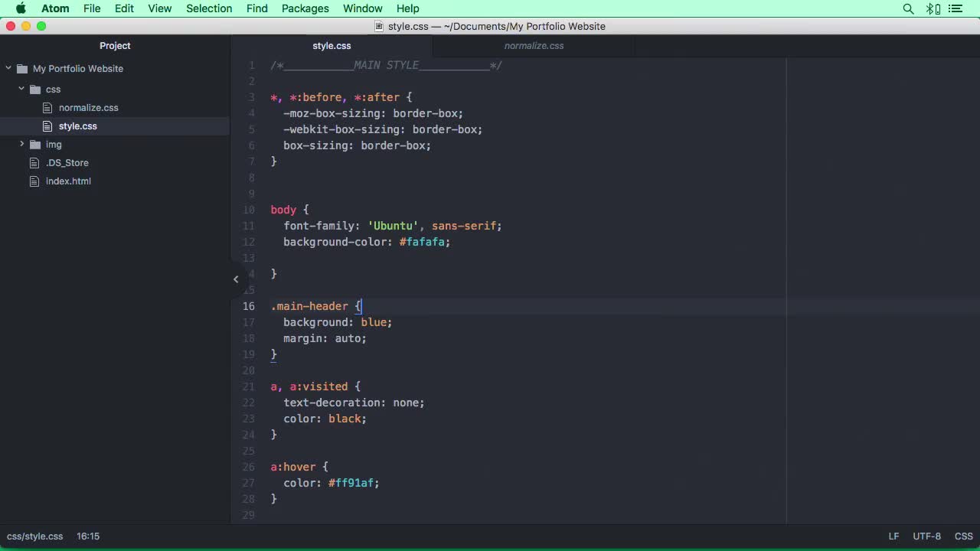This screenshot has height=551, width=980.
Task: Switch to the normalize.css tab
Action: (534, 45)
